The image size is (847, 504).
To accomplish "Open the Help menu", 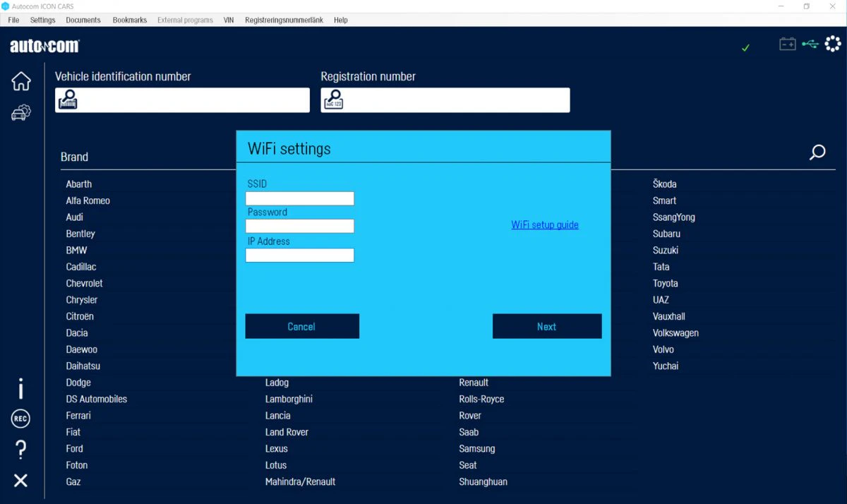I will coord(341,20).
